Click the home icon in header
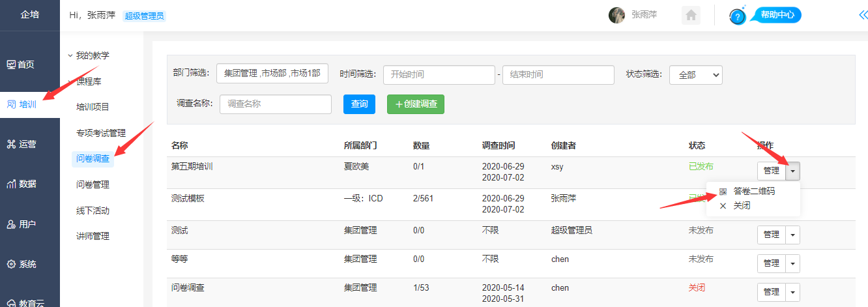 pyautogui.click(x=691, y=15)
